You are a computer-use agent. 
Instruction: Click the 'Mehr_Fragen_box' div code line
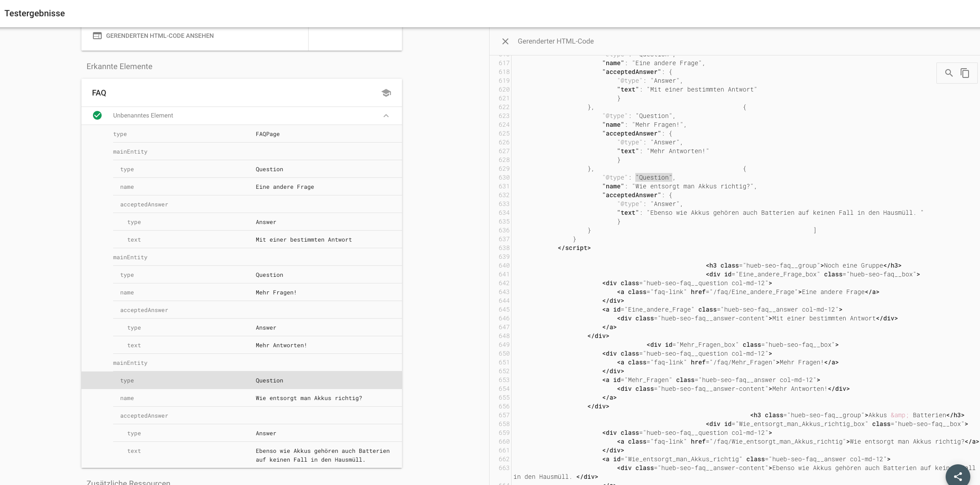tap(743, 345)
